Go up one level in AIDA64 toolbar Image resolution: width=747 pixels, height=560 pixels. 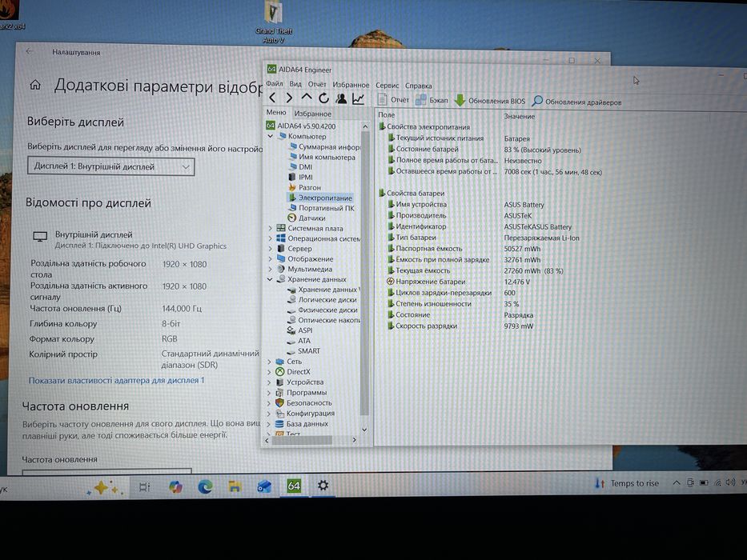point(307,98)
